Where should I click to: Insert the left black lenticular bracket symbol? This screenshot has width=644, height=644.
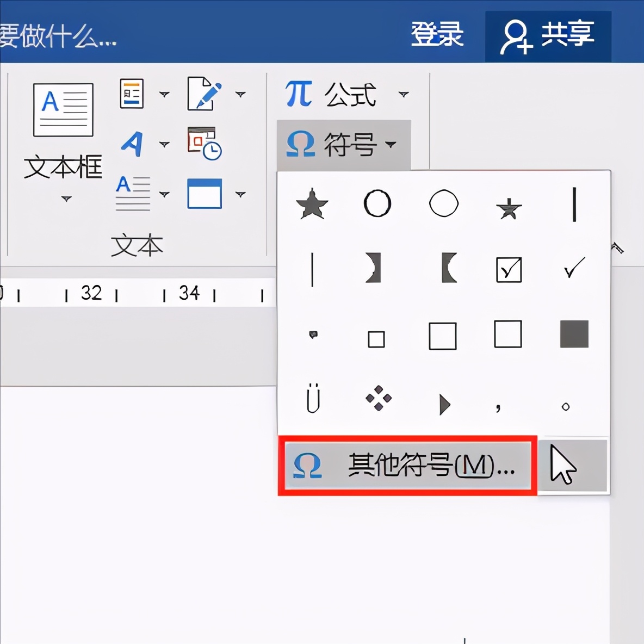(x=449, y=268)
